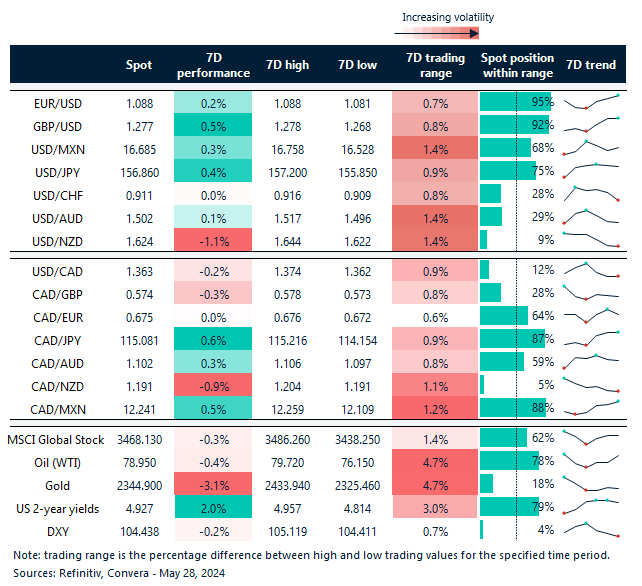Select the MSCI Global Stock row label
This screenshot has height=586, width=642.
point(59,438)
